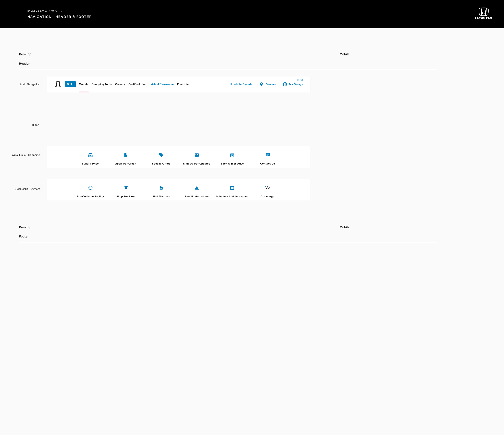The height and width of the screenshot is (435, 504).
Task: Click the Build & Price car icon
Action: coord(90,155)
